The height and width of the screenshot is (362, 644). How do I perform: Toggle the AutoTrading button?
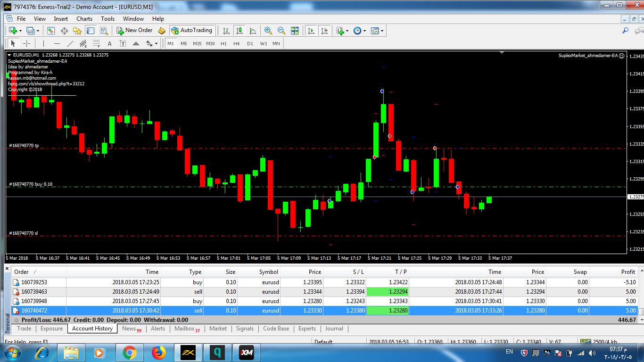click(192, 30)
